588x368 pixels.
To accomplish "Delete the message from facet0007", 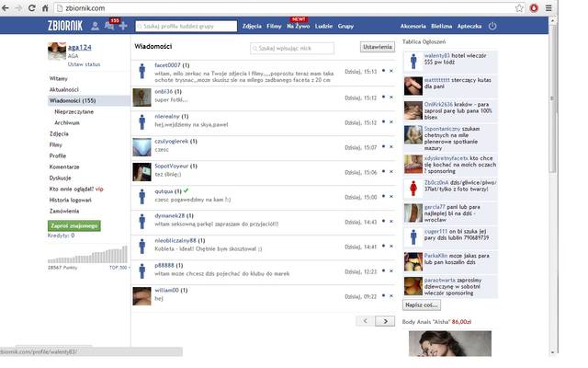I will tap(390, 71).
